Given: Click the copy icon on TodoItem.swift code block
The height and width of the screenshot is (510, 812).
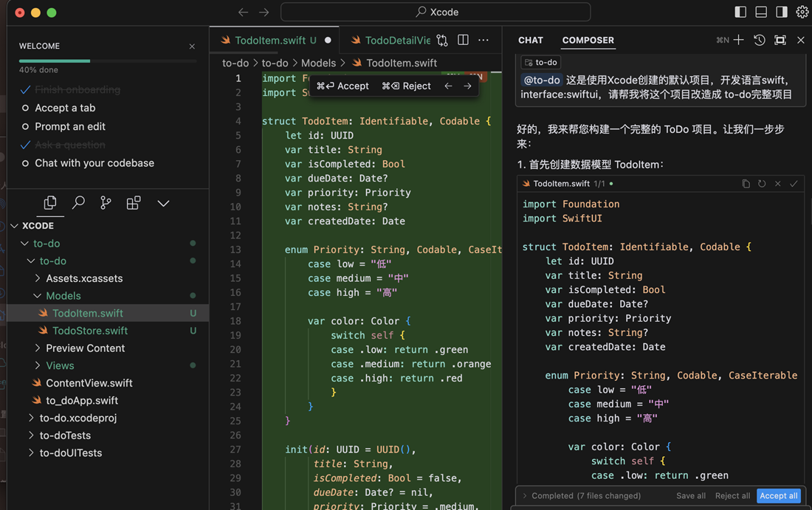Looking at the screenshot, I should [746, 184].
